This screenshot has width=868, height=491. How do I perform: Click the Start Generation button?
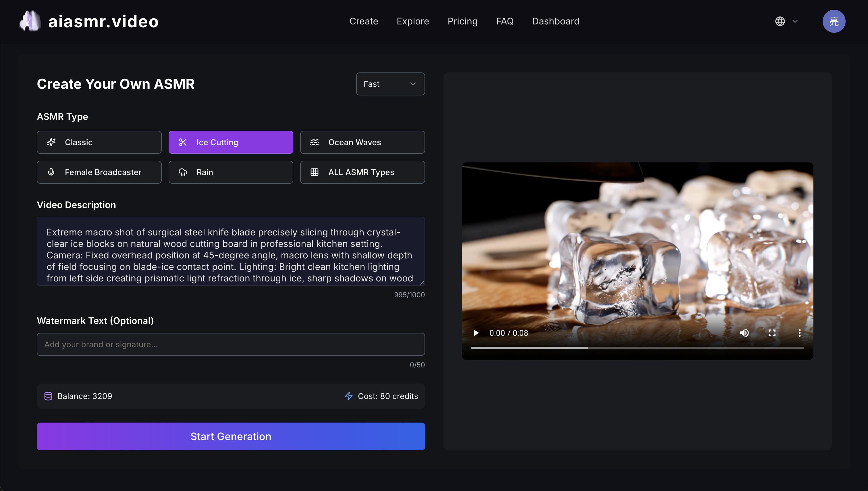point(231,436)
